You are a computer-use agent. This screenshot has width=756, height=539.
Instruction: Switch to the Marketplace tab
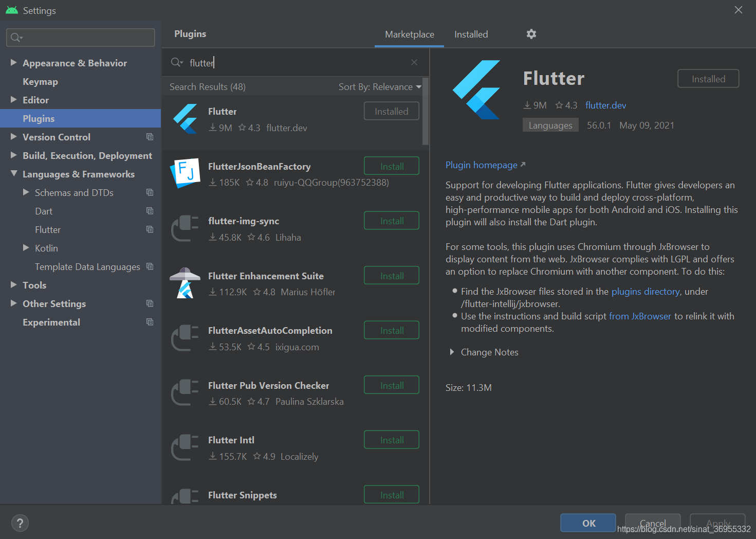[410, 34]
